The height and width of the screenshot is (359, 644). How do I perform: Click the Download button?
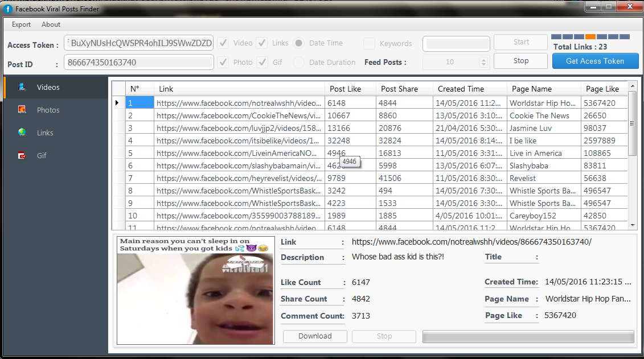315,336
